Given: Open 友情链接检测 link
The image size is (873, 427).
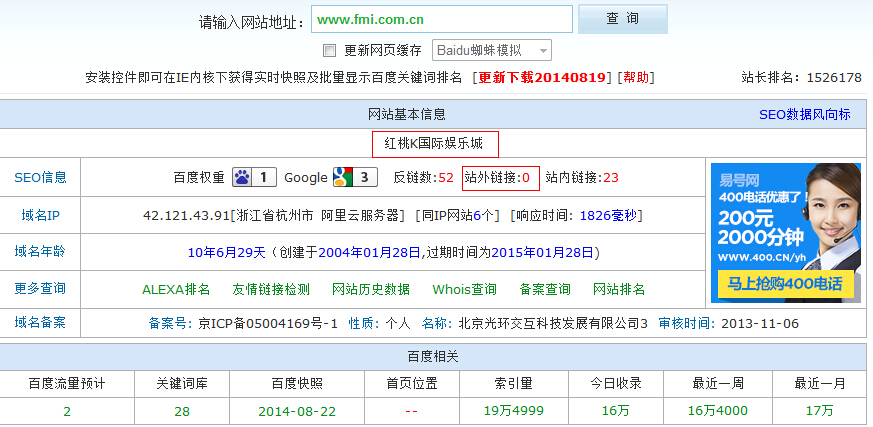Looking at the screenshot, I should click(271, 289).
